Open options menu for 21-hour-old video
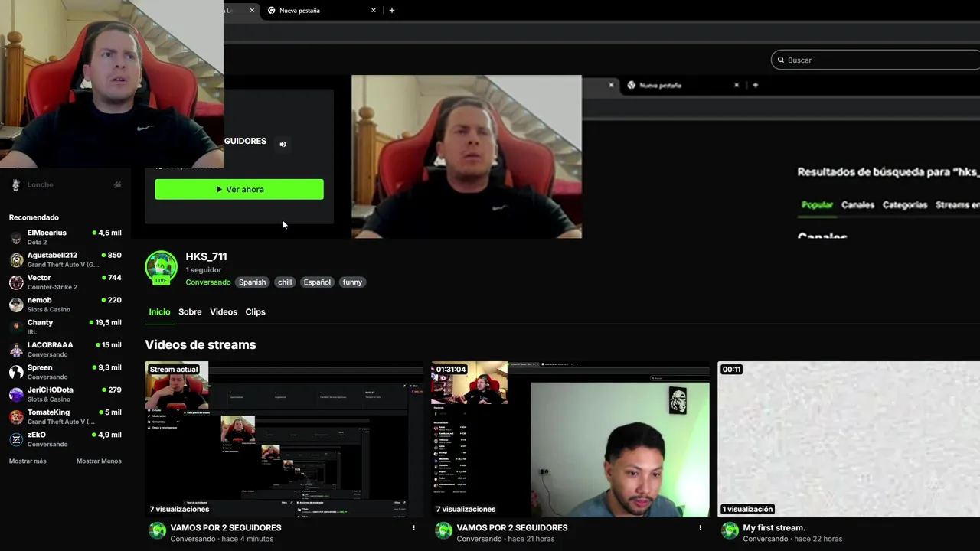 coord(700,527)
